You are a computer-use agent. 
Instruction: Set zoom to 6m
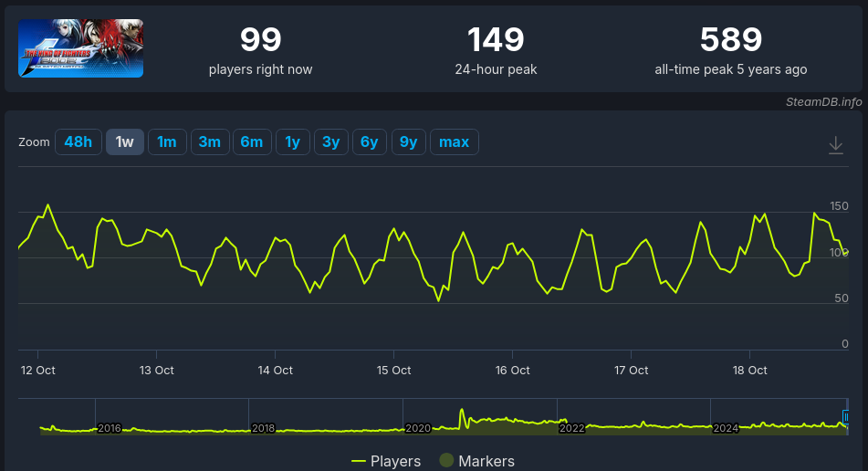252,141
